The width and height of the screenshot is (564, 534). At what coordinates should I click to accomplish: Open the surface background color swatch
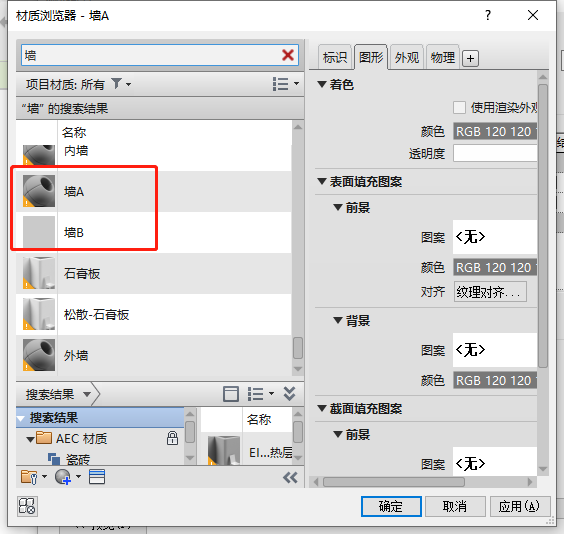pyautogui.click(x=495, y=380)
